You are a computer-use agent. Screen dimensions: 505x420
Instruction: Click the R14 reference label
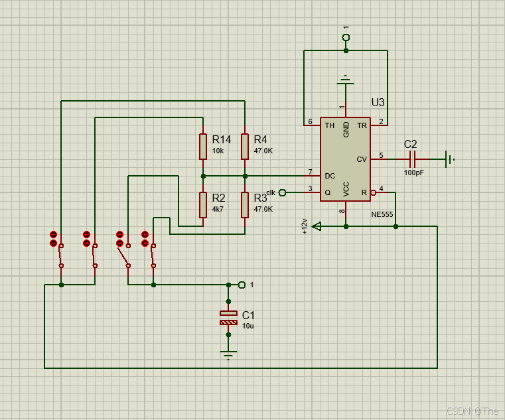click(221, 139)
